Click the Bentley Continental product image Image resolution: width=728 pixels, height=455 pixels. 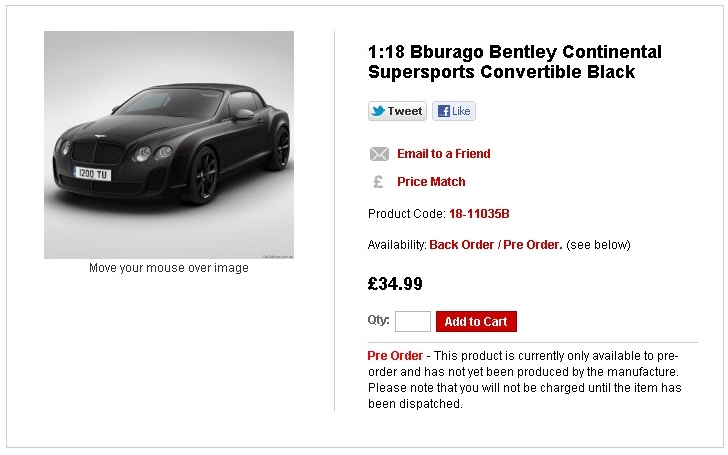coord(169,145)
